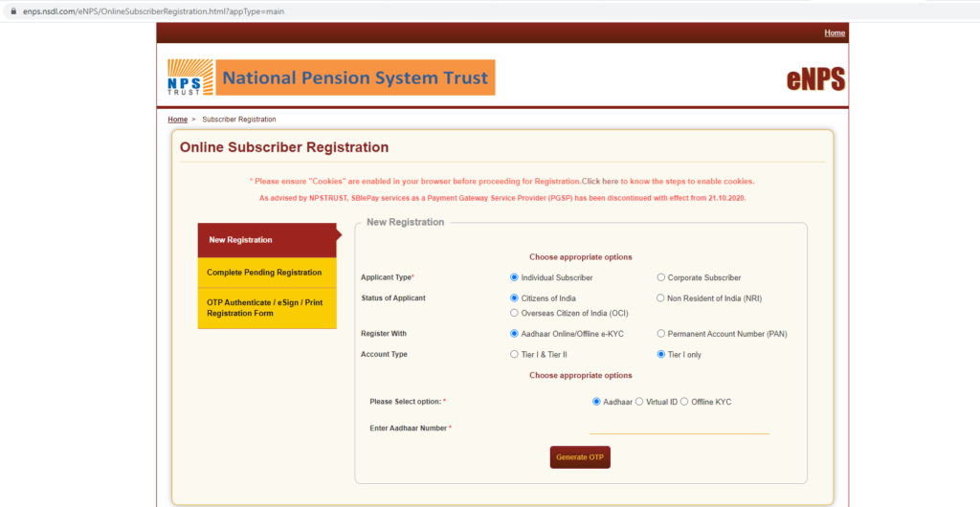Select Tier I & Tier II account

point(514,354)
